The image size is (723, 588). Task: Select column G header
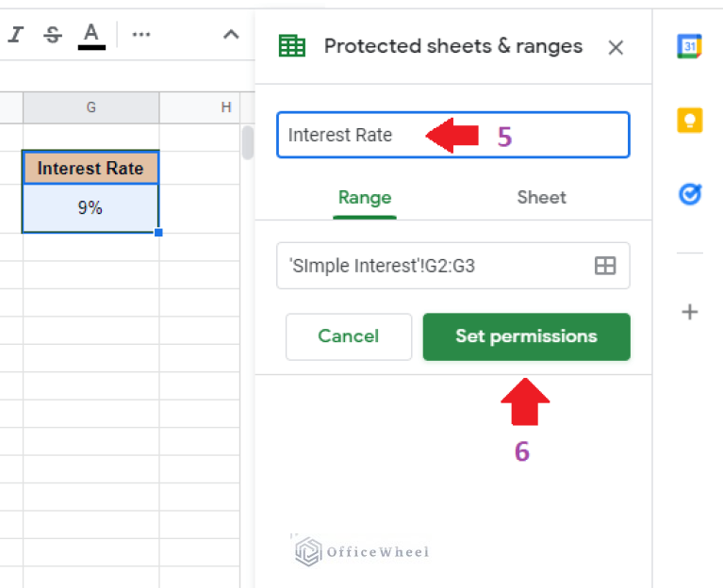click(90, 107)
